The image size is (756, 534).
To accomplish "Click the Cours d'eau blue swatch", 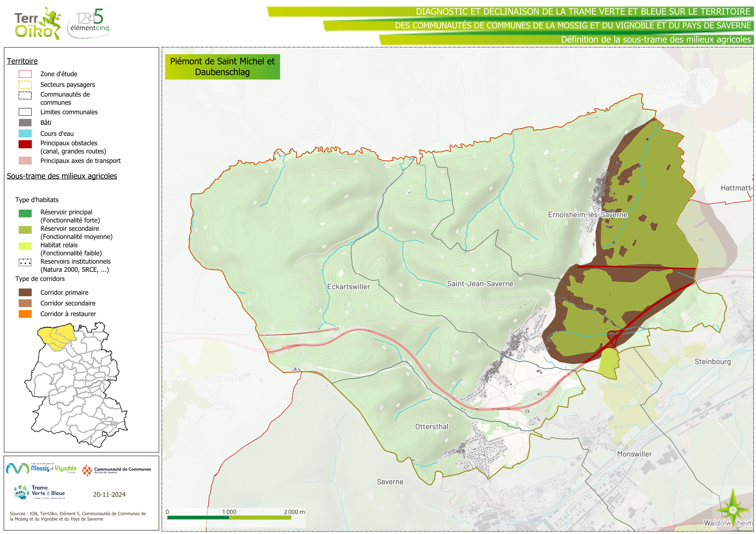I will 25,133.
